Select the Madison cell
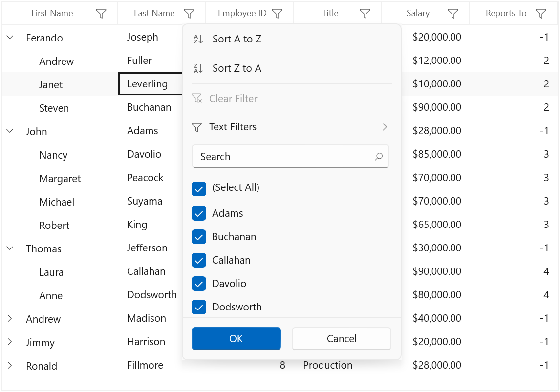The width and height of the screenshot is (560, 392). coord(147,318)
